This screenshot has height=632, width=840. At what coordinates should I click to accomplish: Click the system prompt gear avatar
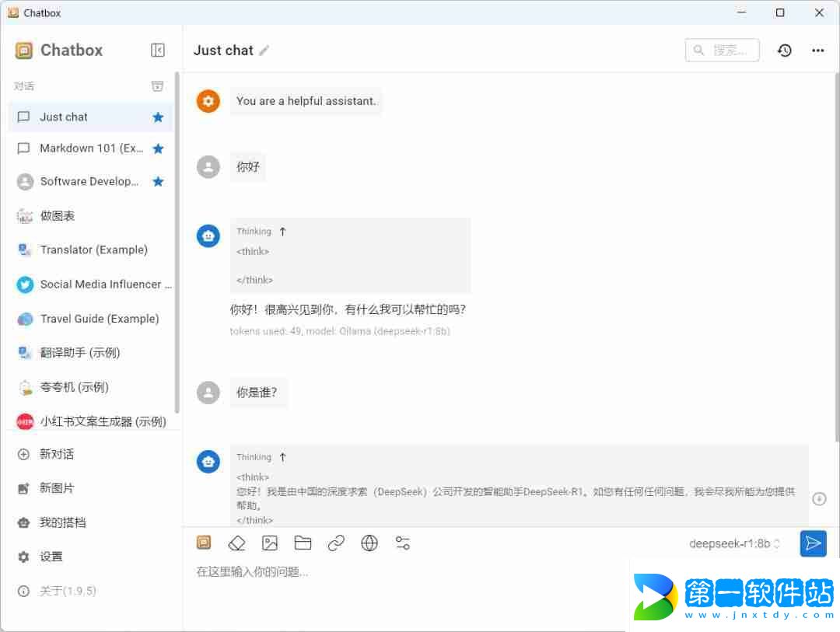click(208, 101)
